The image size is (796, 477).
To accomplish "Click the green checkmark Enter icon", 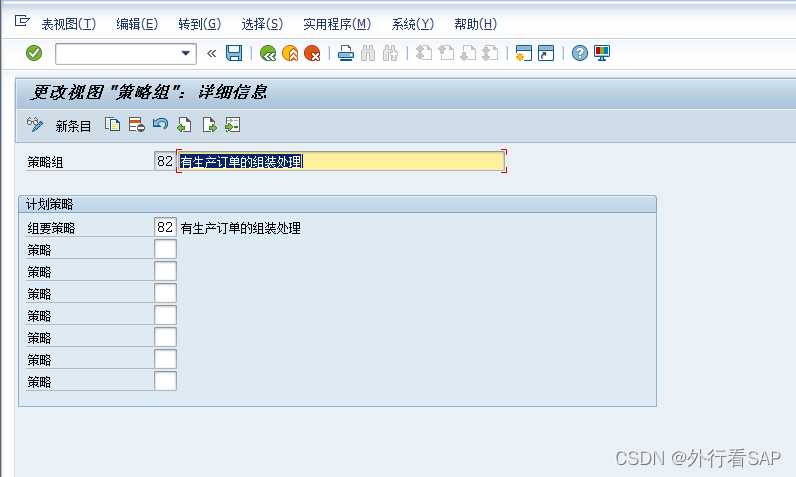I will click(x=34, y=53).
